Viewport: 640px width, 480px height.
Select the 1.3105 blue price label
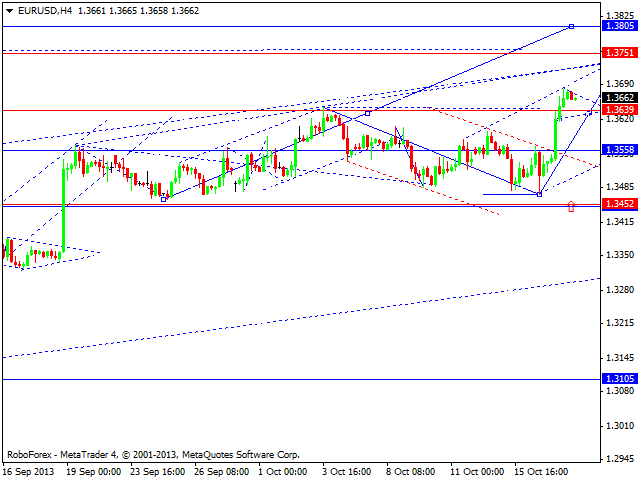[x=620, y=379]
